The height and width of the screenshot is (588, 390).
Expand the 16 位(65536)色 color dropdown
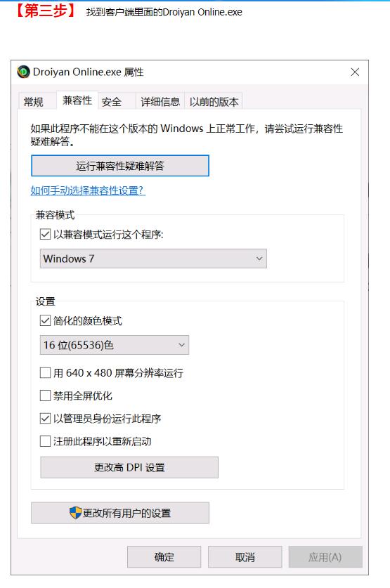click(x=115, y=345)
